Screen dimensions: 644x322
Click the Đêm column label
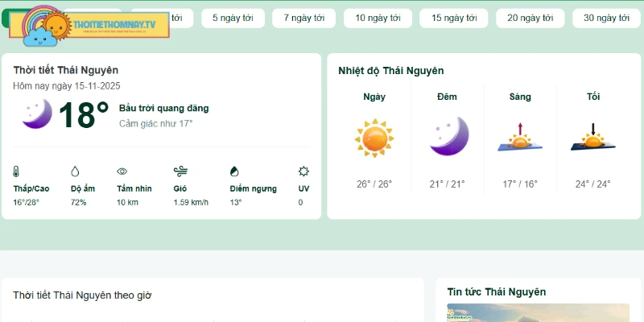(448, 97)
